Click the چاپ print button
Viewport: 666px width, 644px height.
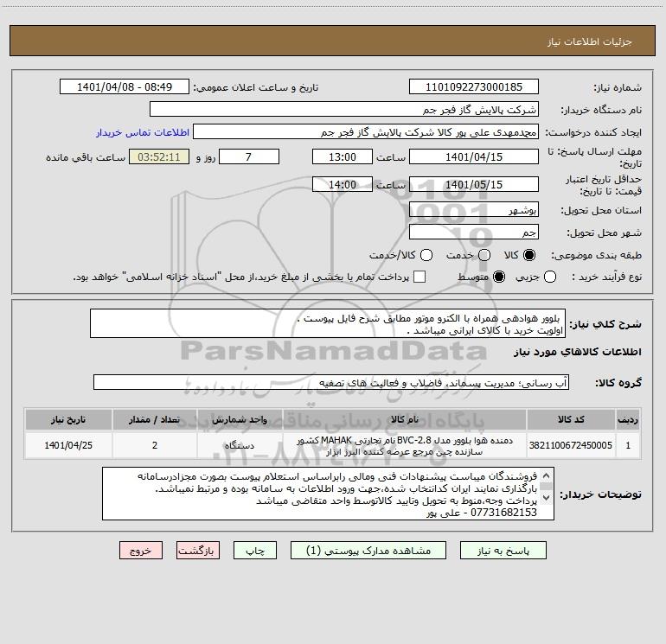click(x=255, y=551)
